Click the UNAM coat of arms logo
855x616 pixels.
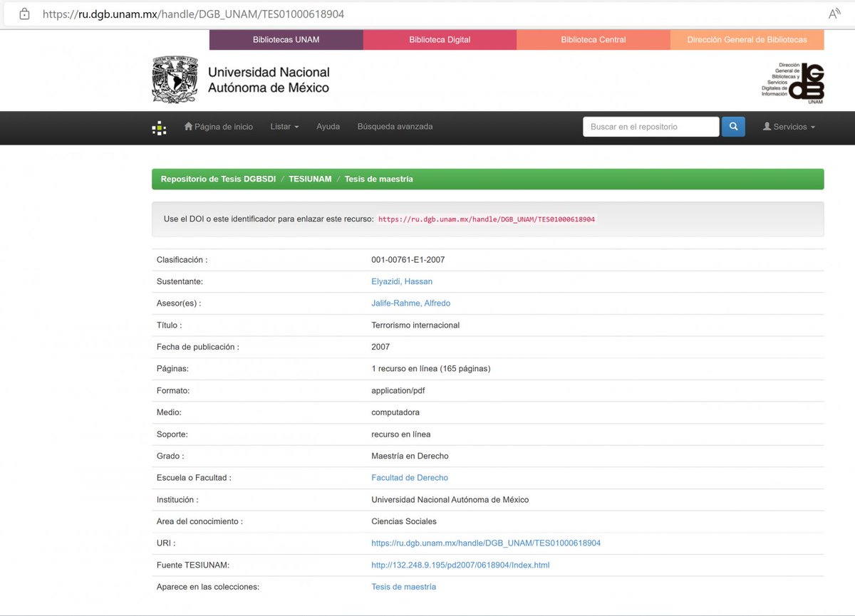point(175,80)
